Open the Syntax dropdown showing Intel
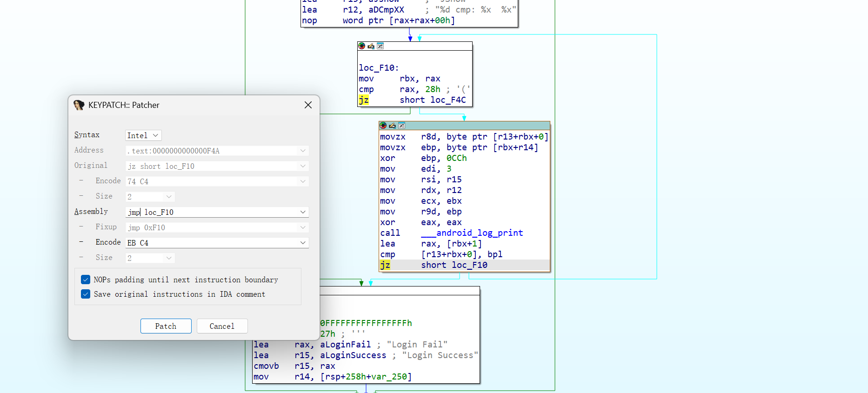 tap(143, 135)
